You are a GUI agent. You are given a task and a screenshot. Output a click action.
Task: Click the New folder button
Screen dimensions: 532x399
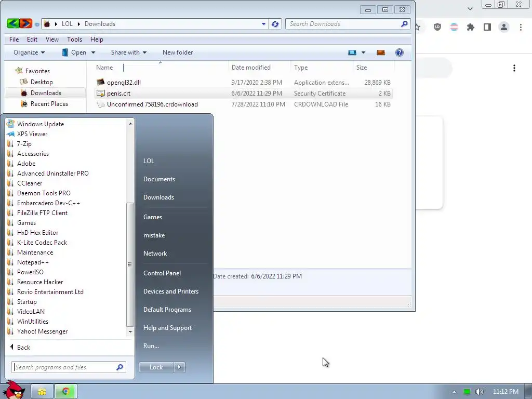[178, 52]
